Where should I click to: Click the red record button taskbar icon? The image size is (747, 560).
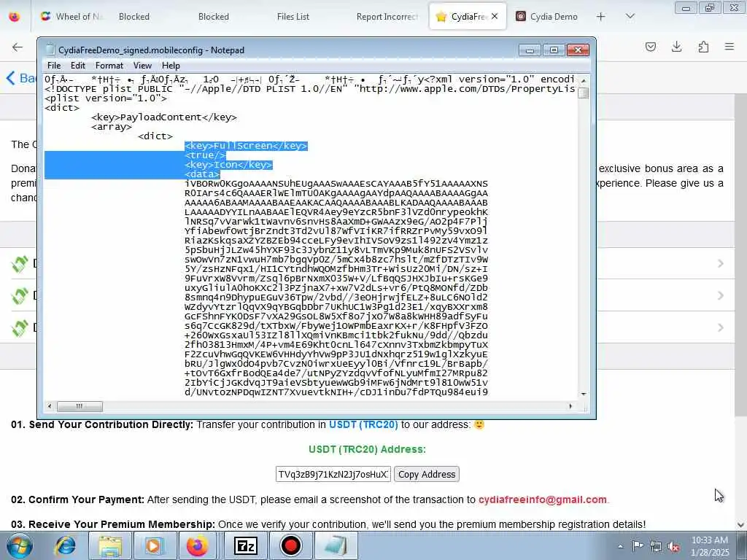[290, 545]
